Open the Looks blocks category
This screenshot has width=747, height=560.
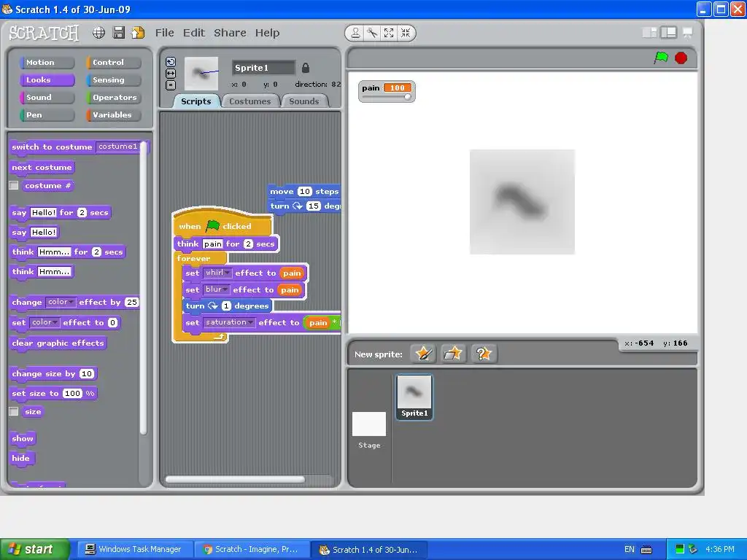click(x=47, y=80)
